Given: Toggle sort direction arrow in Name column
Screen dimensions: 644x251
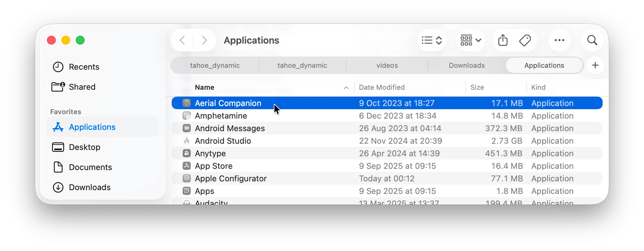Looking at the screenshot, I should [346, 88].
